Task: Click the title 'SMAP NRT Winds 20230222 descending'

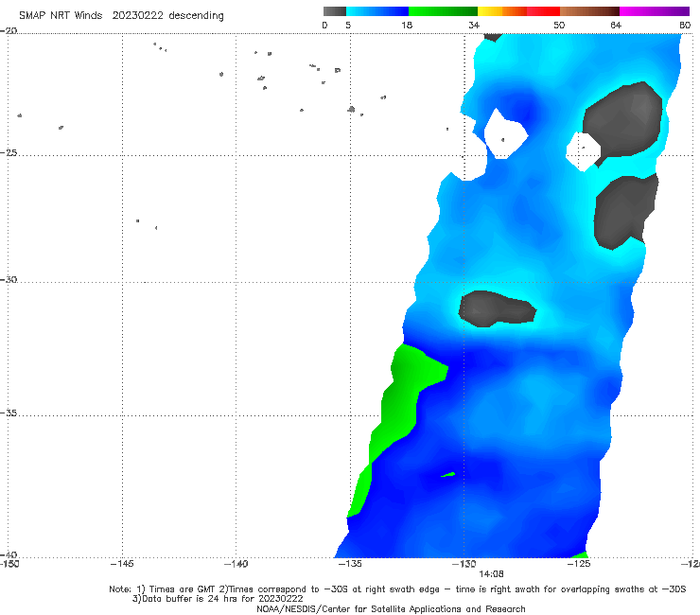Action: 121,16
